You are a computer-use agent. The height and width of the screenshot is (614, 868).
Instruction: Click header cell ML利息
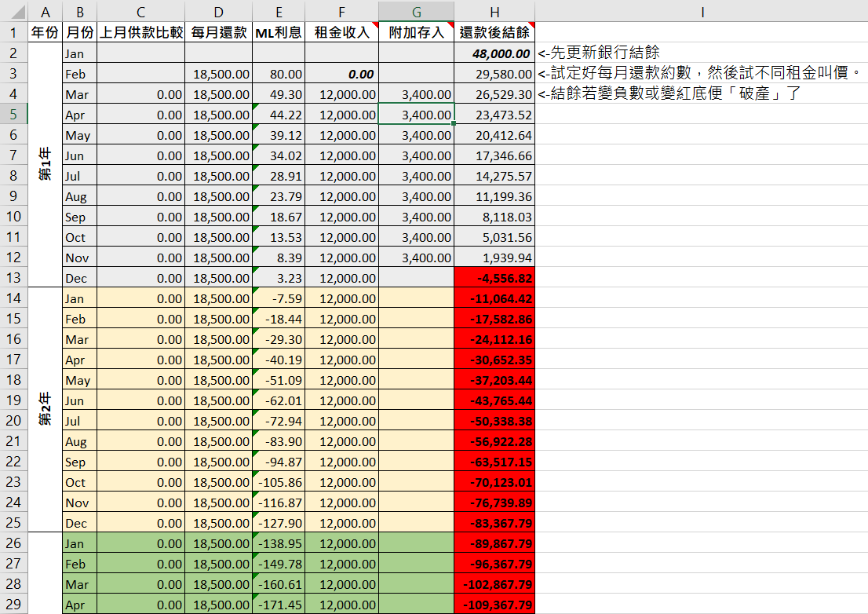point(279,32)
